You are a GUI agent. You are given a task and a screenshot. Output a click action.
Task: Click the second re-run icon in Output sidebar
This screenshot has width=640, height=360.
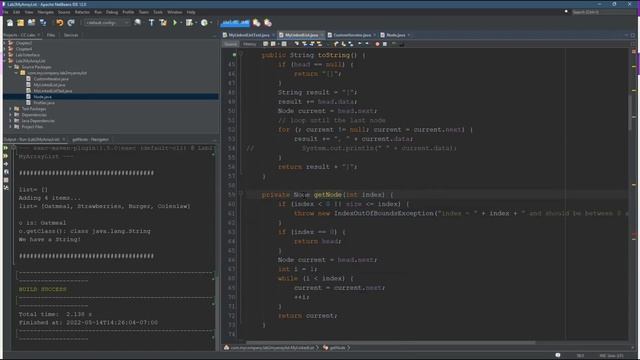coord(6,156)
